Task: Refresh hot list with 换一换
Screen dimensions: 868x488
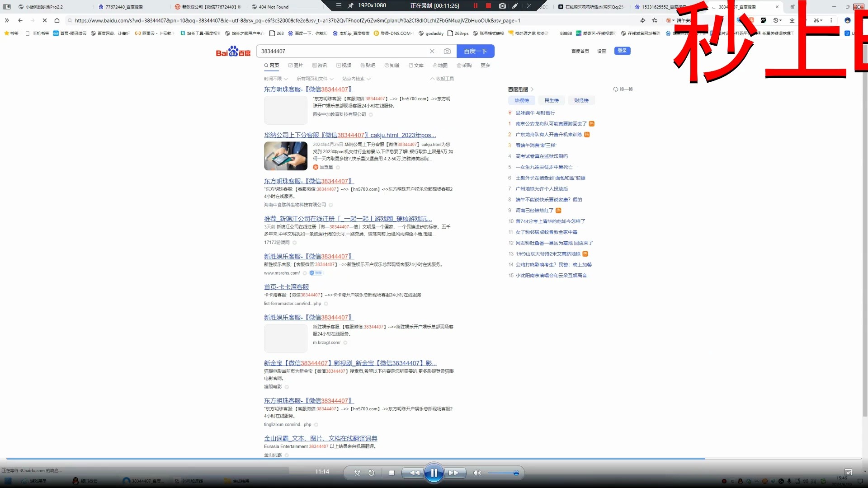Action: (623, 89)
